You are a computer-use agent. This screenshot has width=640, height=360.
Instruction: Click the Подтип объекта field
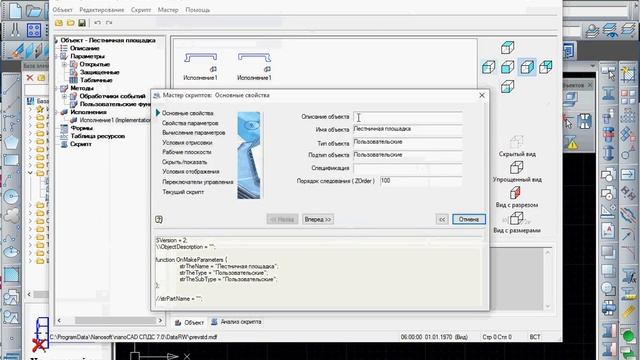point(408,155)
